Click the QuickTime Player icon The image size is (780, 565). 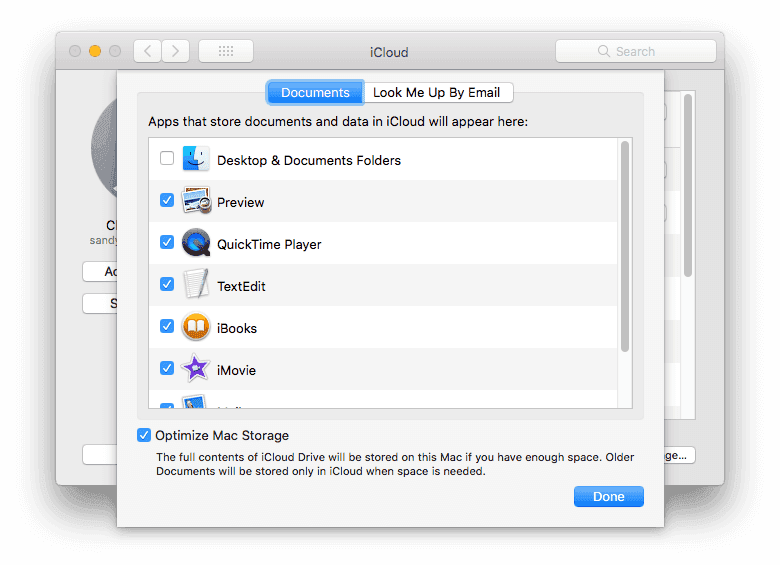point(196,243)
